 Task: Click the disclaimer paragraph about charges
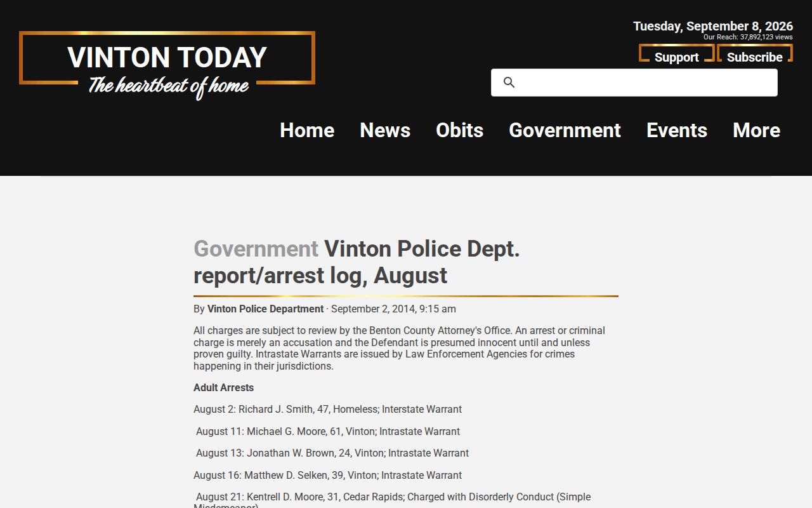[400, 349]
